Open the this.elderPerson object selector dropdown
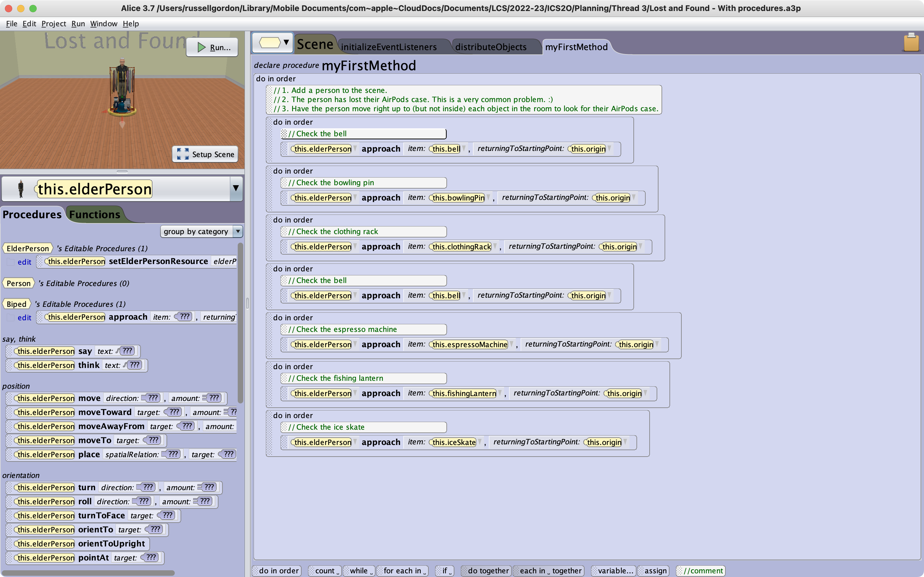Image resolution: width=924 pixels, height=577 pixels. point(236,189)
